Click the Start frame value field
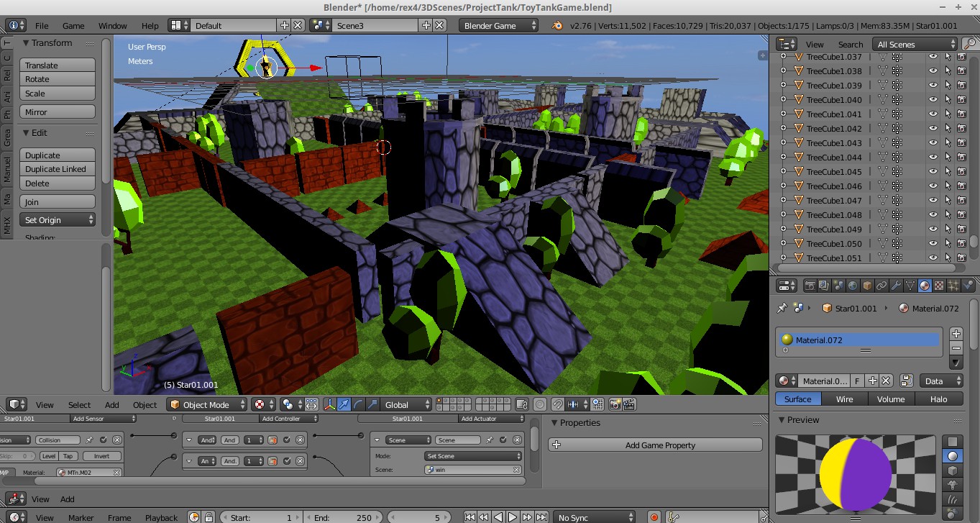The height and width of the screenshot is (523, 980). click(260, 517)
